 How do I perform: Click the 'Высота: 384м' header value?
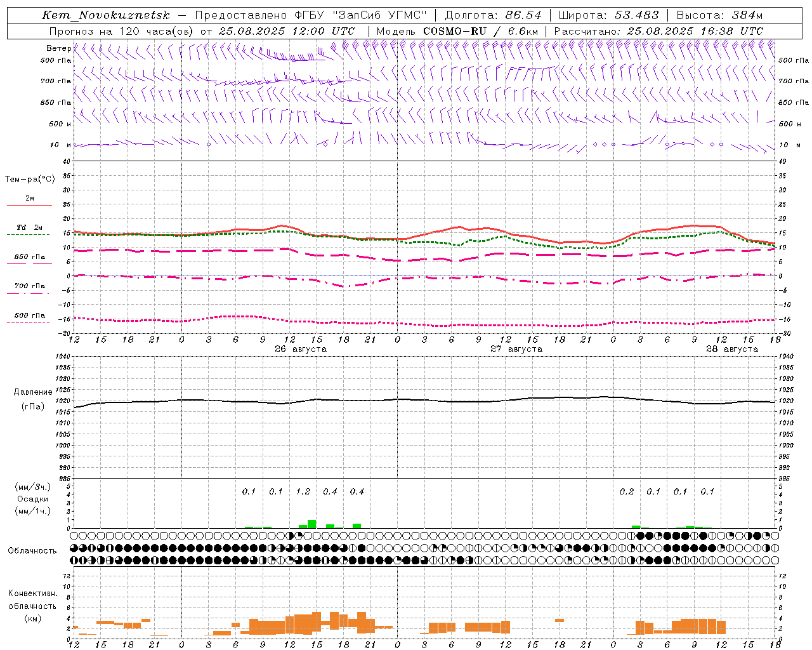coord(719,15)
